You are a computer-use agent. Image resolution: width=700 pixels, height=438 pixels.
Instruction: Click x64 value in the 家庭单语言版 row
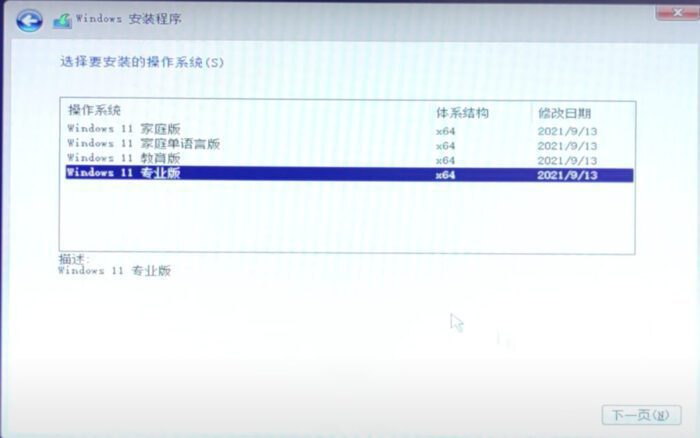tap(446, 146)
